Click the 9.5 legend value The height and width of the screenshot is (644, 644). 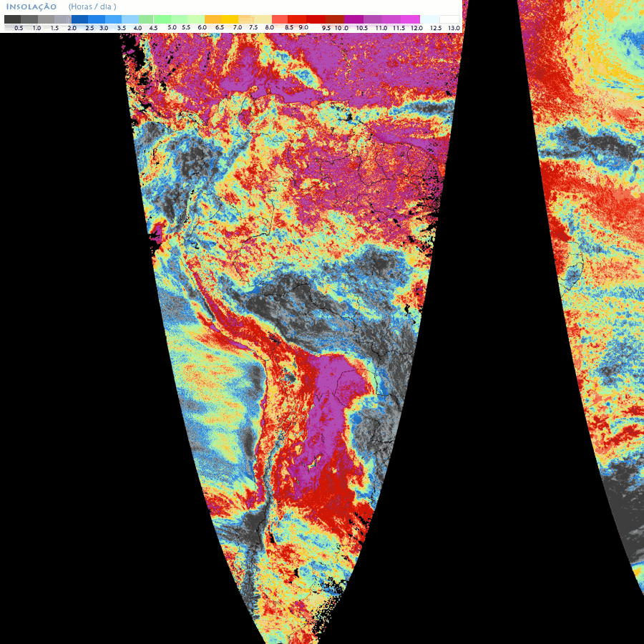(326, 28)
